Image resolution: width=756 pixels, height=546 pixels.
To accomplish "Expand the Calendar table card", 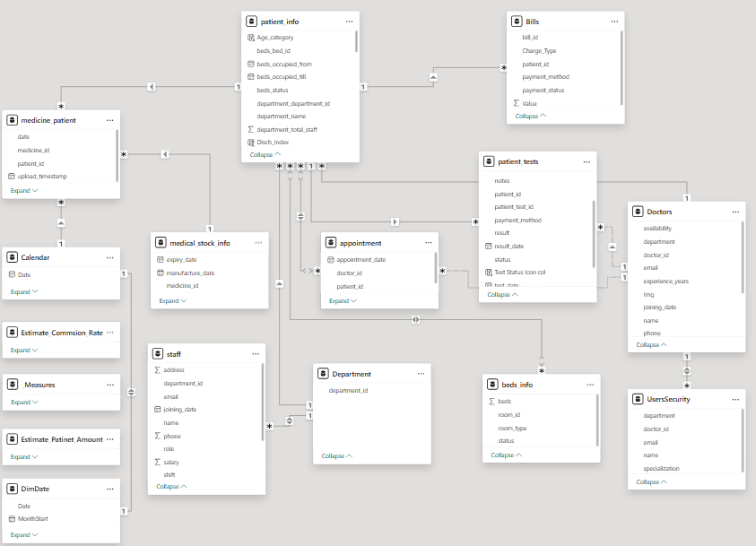I will (24, 291).
